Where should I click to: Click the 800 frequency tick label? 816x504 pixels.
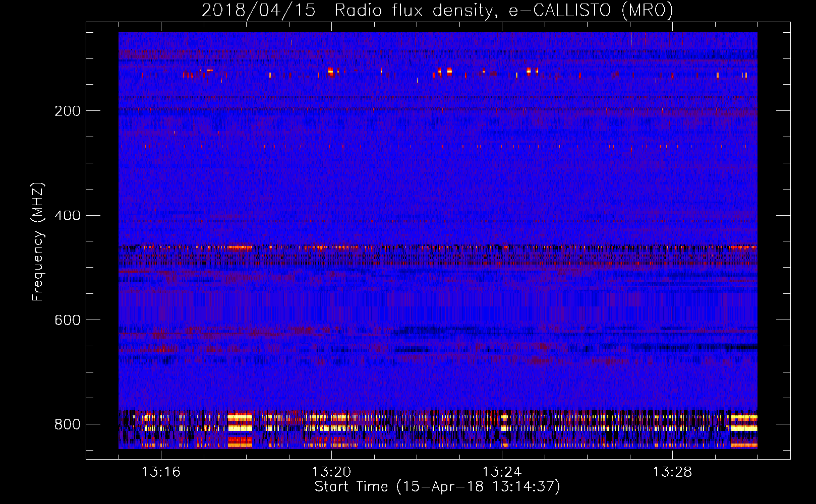68,424
